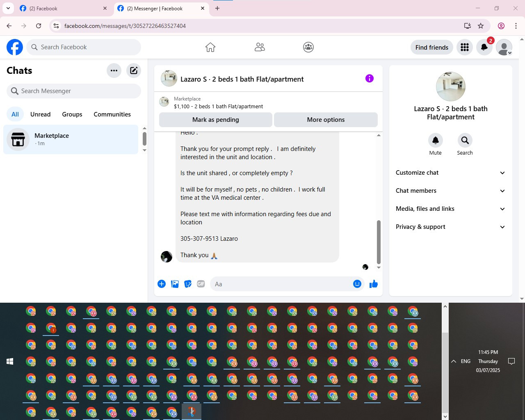Click the More options button
This screenshot has width=525, height=420.
(326, 120)
